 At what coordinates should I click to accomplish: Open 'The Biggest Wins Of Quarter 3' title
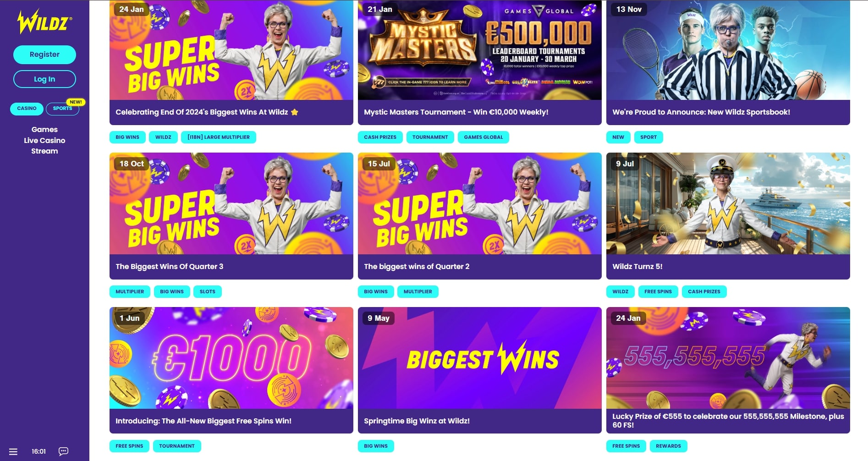tap(169, 267)
